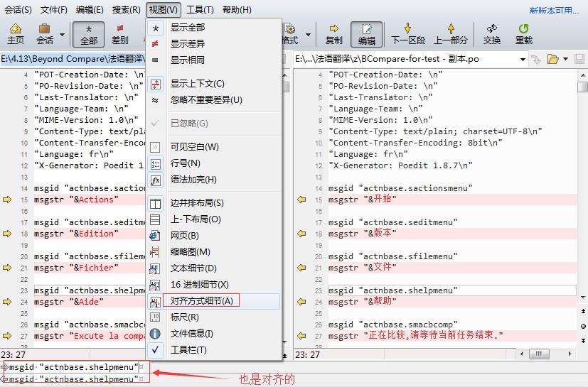This screenshot has width=588, height=387.
Task: Toggle 忽略不重要差异(U) menu option
Action: [x=214, y=99]
